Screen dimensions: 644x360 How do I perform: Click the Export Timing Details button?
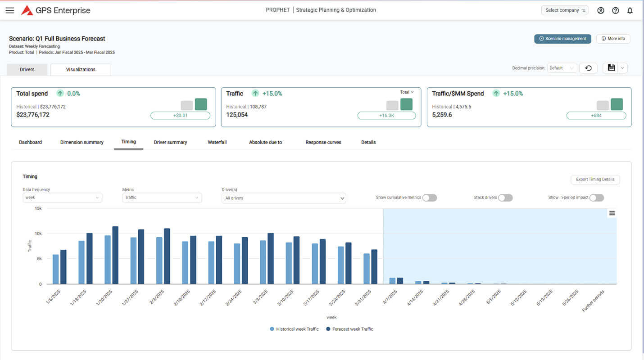595,180
